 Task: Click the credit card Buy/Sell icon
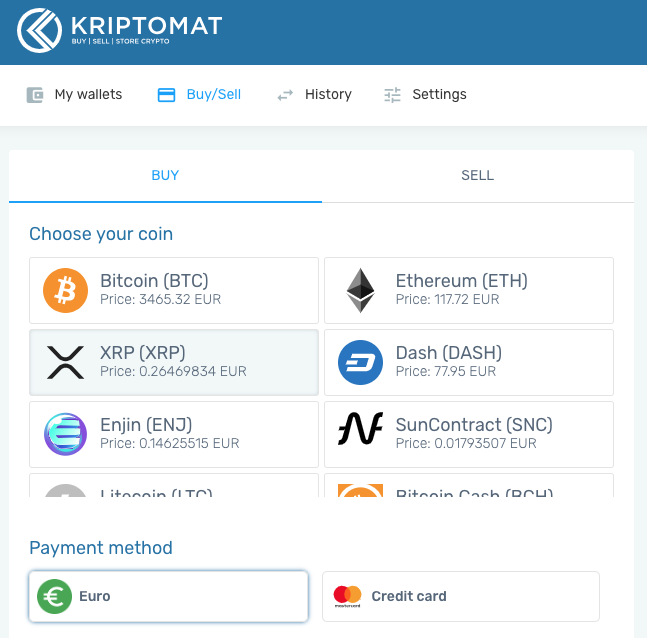point(166,95)
